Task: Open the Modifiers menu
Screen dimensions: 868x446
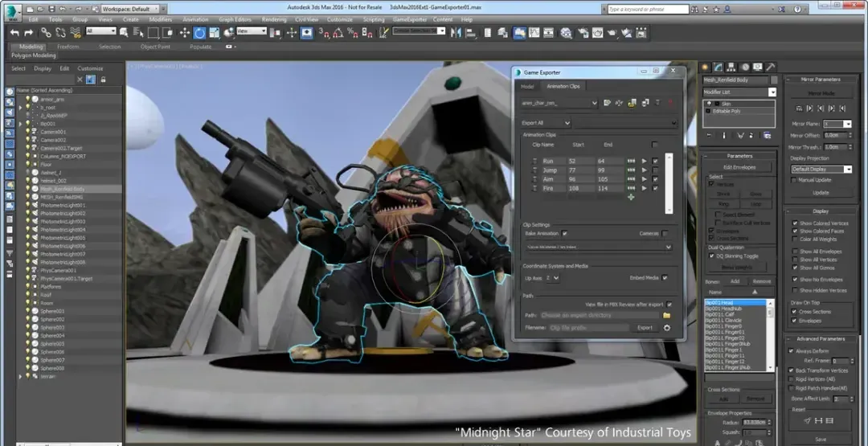Action: (161, 19)
